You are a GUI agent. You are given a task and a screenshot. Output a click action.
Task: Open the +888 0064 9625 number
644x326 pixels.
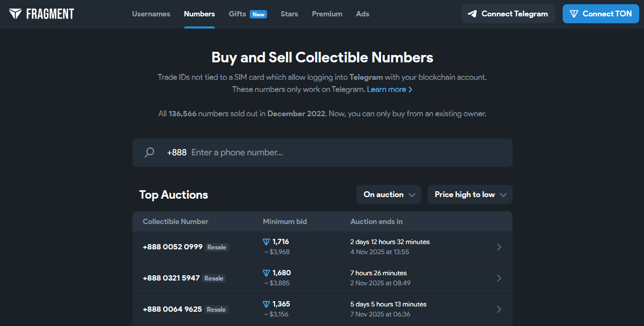(x=172, y=309)
